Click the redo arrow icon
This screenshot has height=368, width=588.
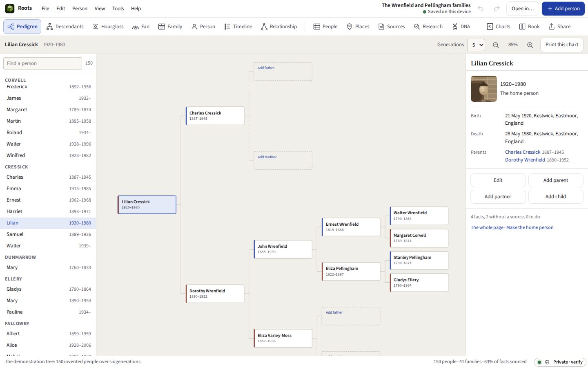pos(497,9)
